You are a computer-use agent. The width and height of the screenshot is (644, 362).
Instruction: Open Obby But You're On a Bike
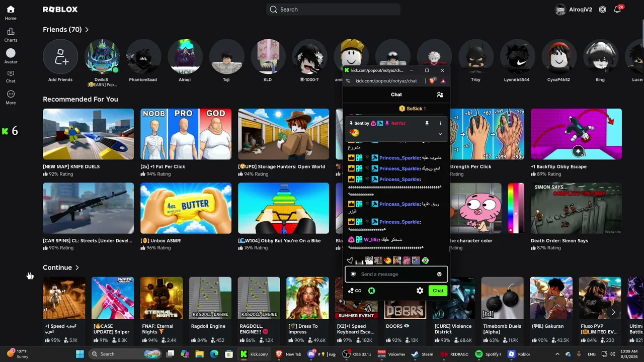(x=283, y=208)
